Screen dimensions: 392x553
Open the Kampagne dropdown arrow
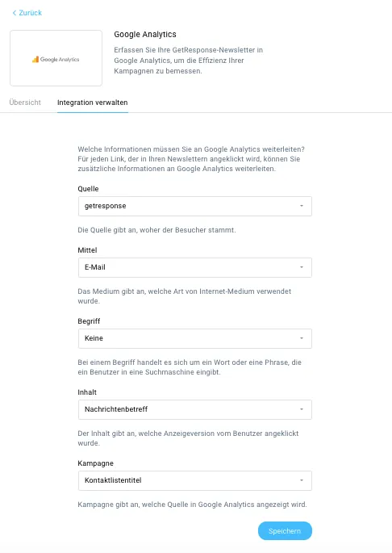pos(302,480)
